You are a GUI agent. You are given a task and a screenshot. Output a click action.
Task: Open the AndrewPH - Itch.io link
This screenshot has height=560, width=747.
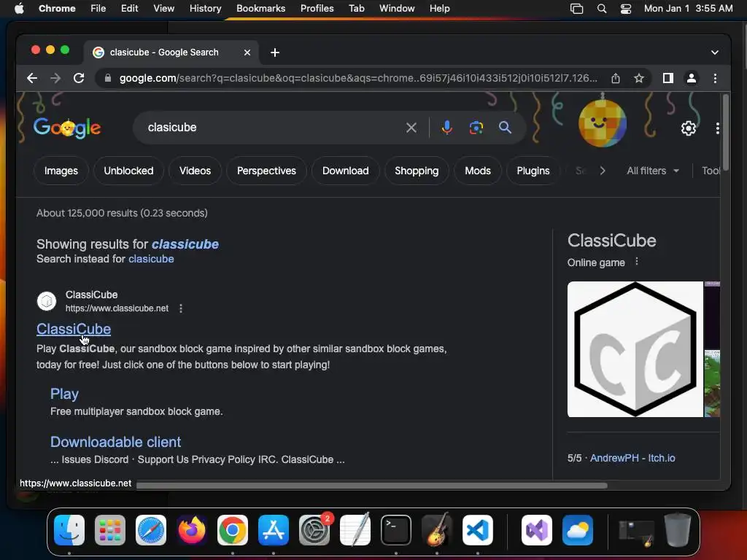632,458
